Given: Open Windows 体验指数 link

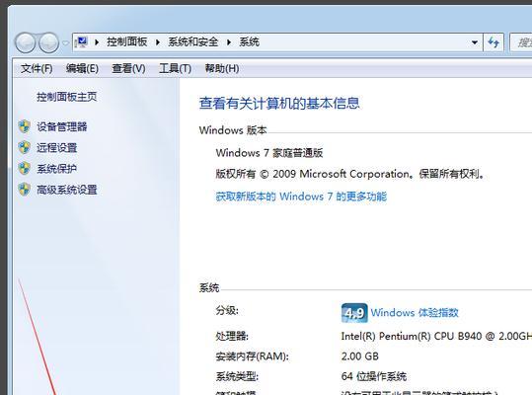Looking at the screenshot, I should (415, 312).
